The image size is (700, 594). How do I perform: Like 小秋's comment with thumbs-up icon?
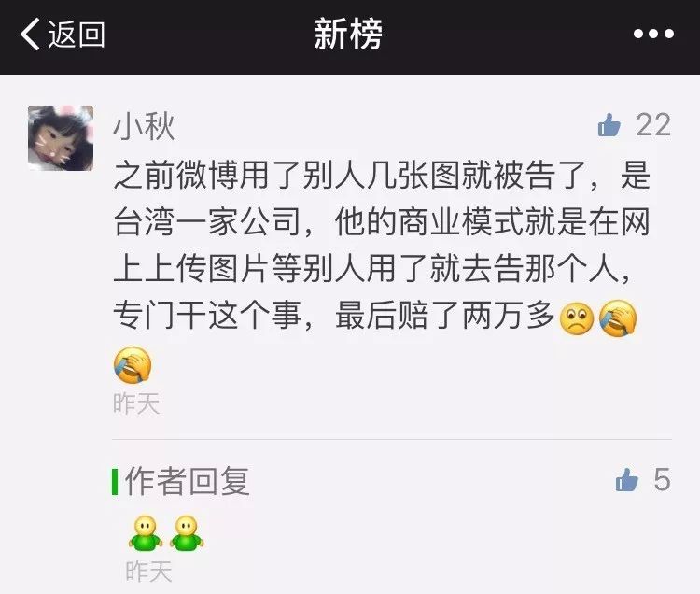tap(609, 125)
